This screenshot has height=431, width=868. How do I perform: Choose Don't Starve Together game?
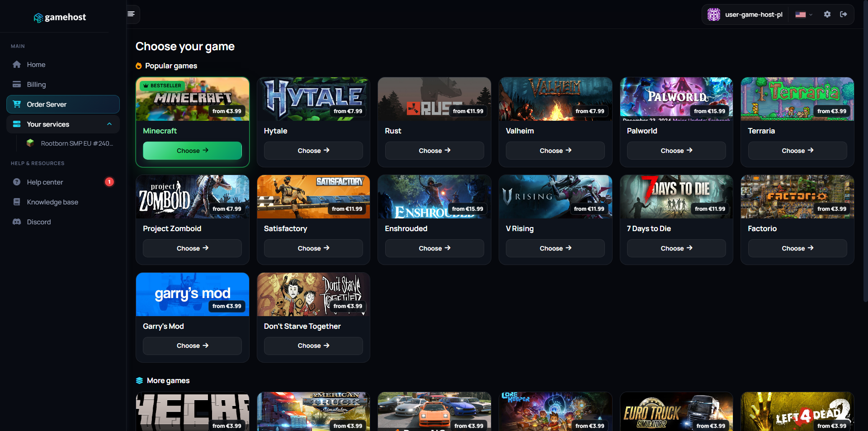pos(313,346)
